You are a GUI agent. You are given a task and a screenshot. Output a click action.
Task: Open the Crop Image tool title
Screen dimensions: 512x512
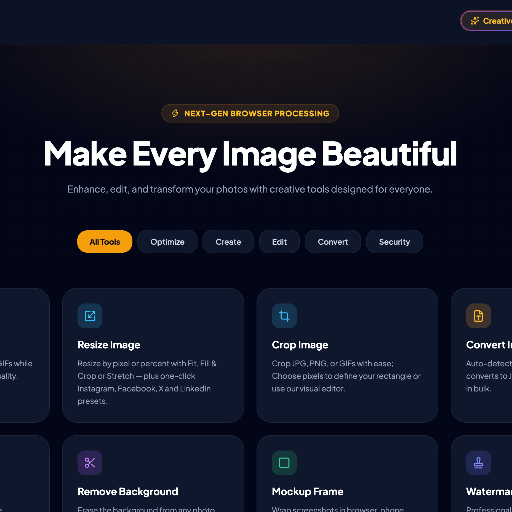coord(300,345)
